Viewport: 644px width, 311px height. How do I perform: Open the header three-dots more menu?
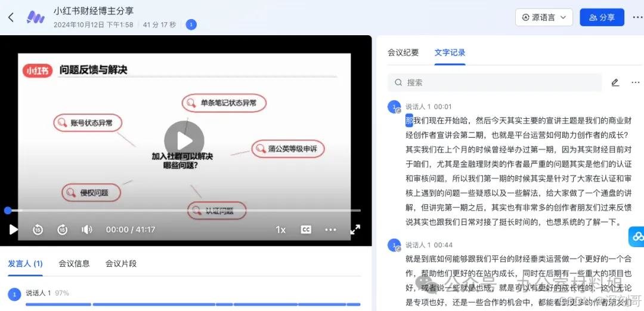637,17
